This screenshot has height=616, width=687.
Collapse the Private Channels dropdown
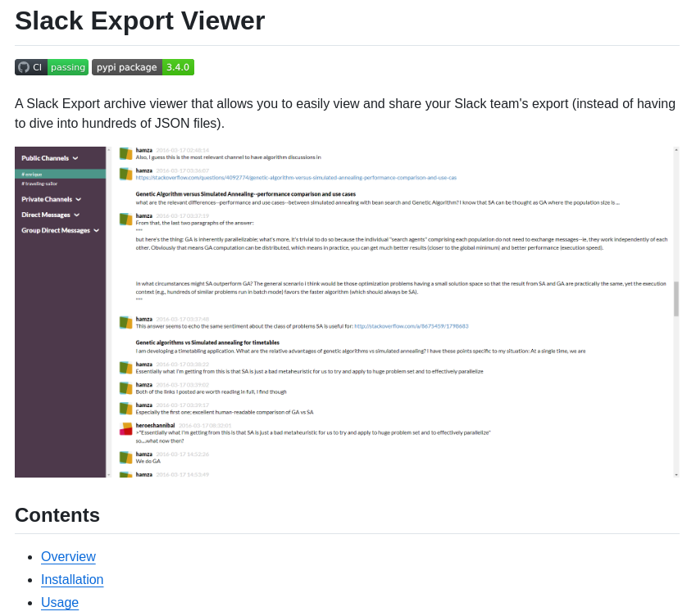(x=78, y=199)
